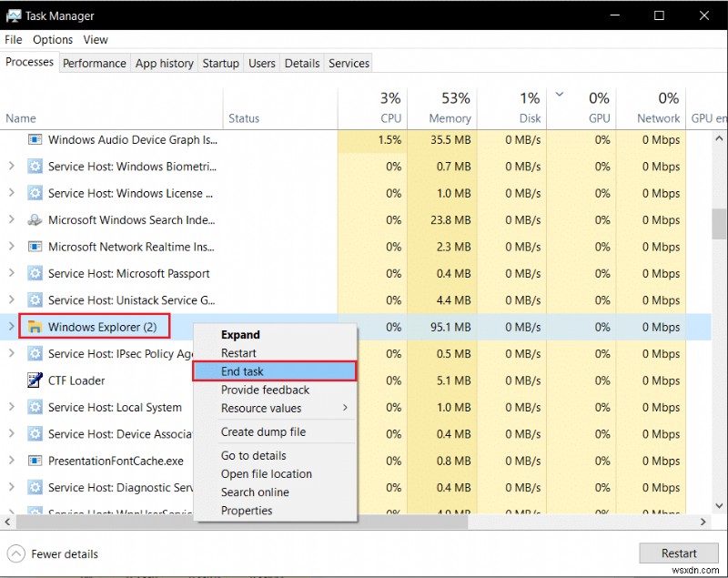Open the Options menu
The image size is (728, 578).
pyautogui.click(x=52, y=39)
